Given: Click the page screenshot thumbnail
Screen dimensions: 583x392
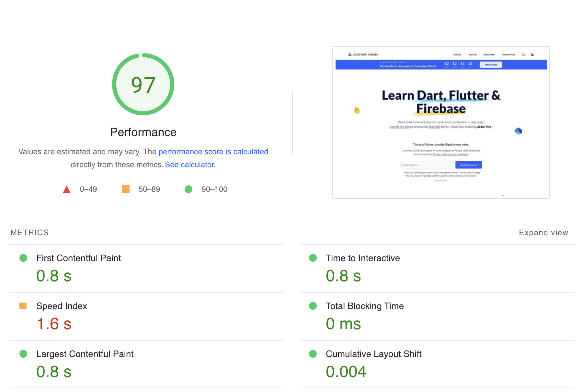Looking at the screenshot, I should click(x=441, y=122).
